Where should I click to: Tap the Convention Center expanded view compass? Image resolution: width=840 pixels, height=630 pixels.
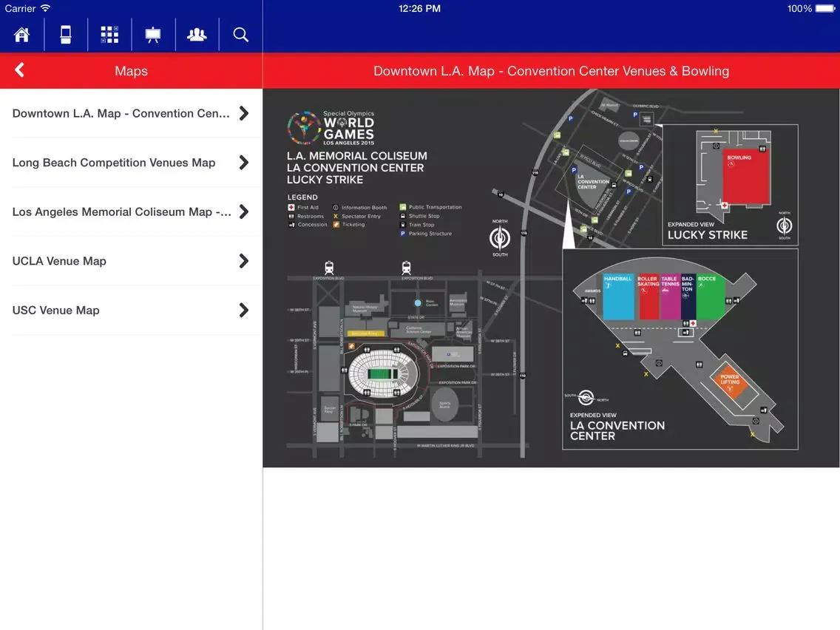tap(586, 398)
